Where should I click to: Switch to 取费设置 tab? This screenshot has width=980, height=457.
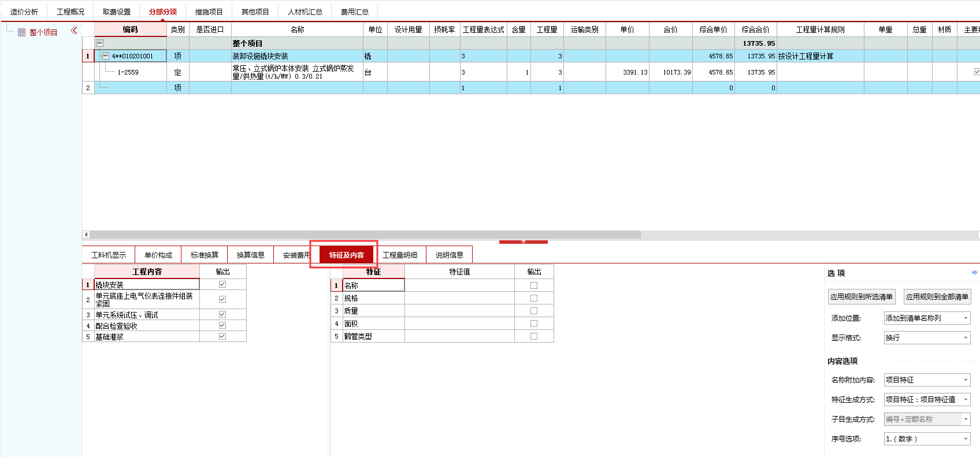point(117,12)
